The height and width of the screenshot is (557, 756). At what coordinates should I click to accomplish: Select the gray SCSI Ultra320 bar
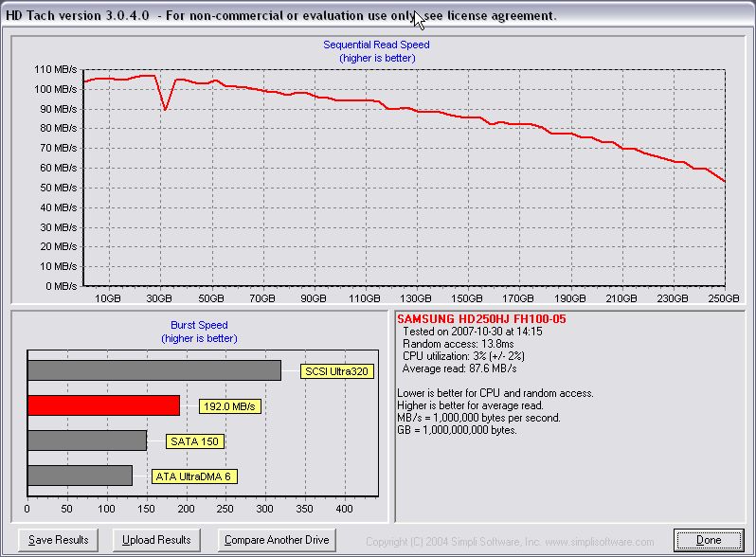(x=154, y=370)
